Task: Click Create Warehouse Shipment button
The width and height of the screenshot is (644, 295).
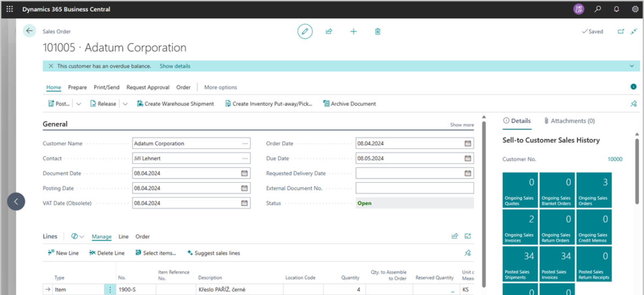Action: (175, 104)
